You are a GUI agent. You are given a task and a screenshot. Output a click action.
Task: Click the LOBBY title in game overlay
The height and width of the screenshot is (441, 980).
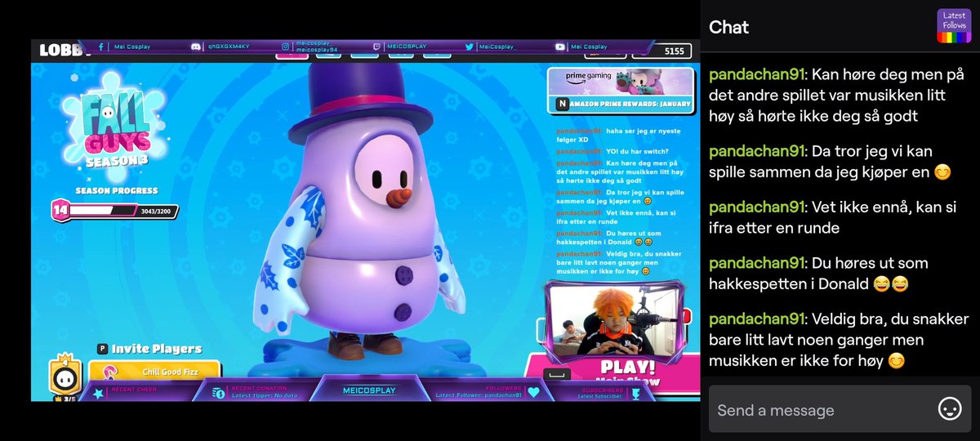click(64, 51)
